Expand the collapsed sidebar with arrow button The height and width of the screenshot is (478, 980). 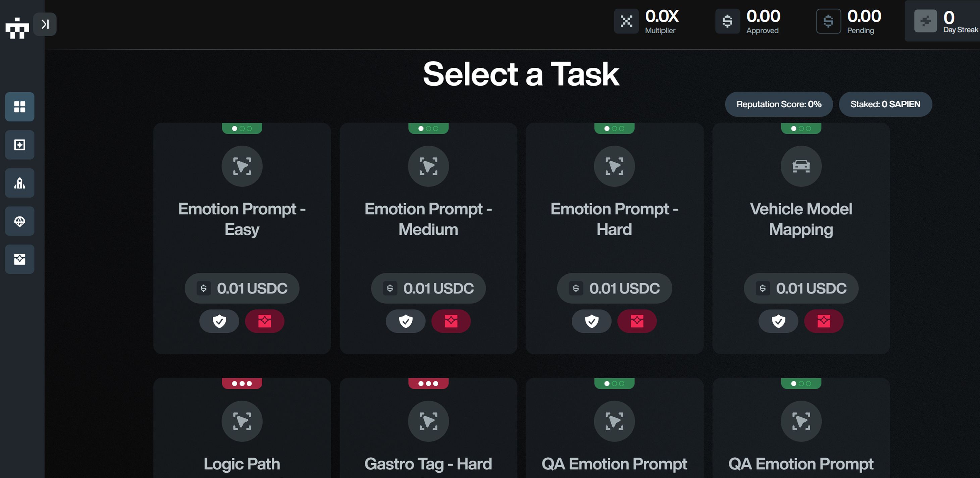coord(45,24)
